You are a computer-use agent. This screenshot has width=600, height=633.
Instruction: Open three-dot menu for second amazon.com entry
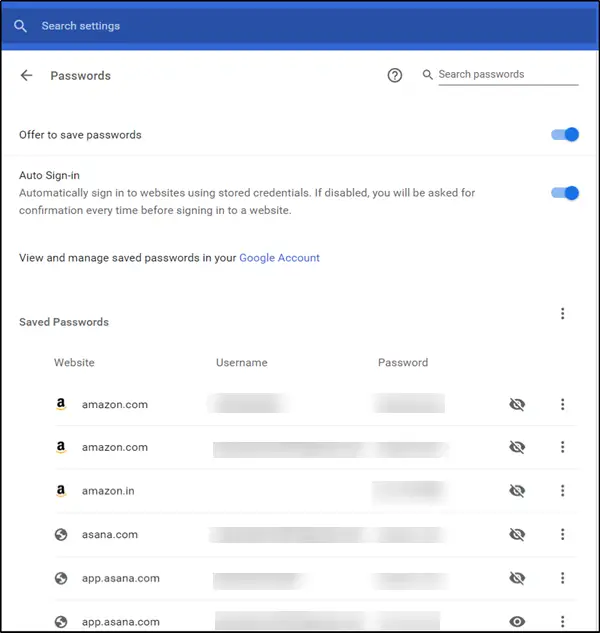(563, 447)
